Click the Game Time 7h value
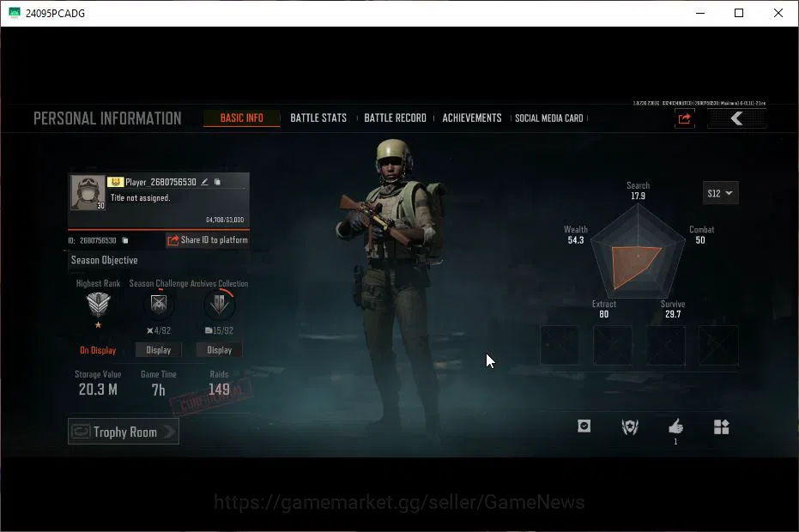The image size is (799, 532). pos(159,390)
